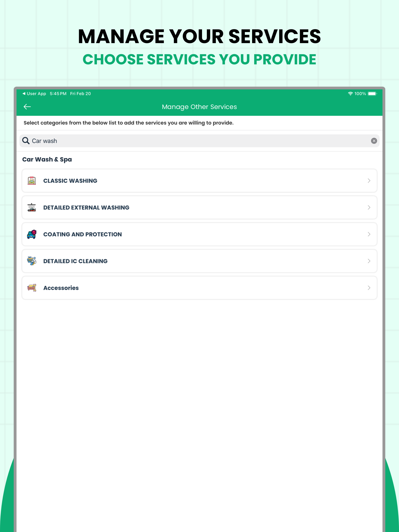Return to User App via status bar
399x532 pixels.
coord(34,94)
